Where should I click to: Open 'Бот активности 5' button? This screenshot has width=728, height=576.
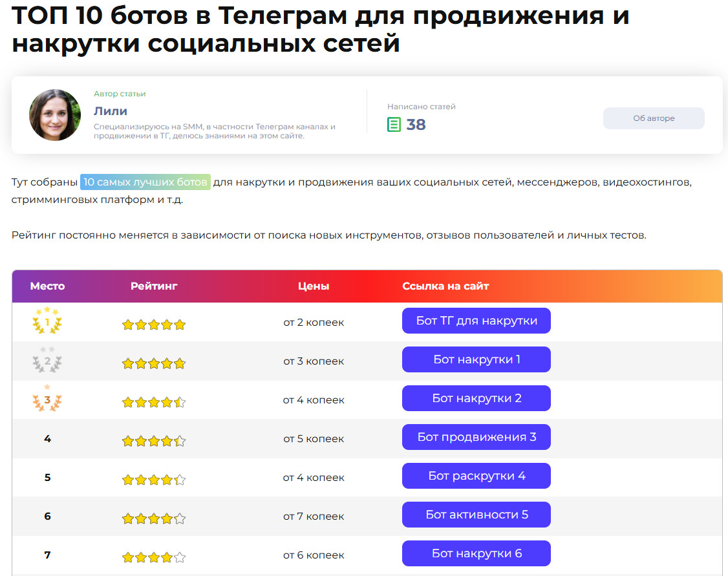[476, 515]
